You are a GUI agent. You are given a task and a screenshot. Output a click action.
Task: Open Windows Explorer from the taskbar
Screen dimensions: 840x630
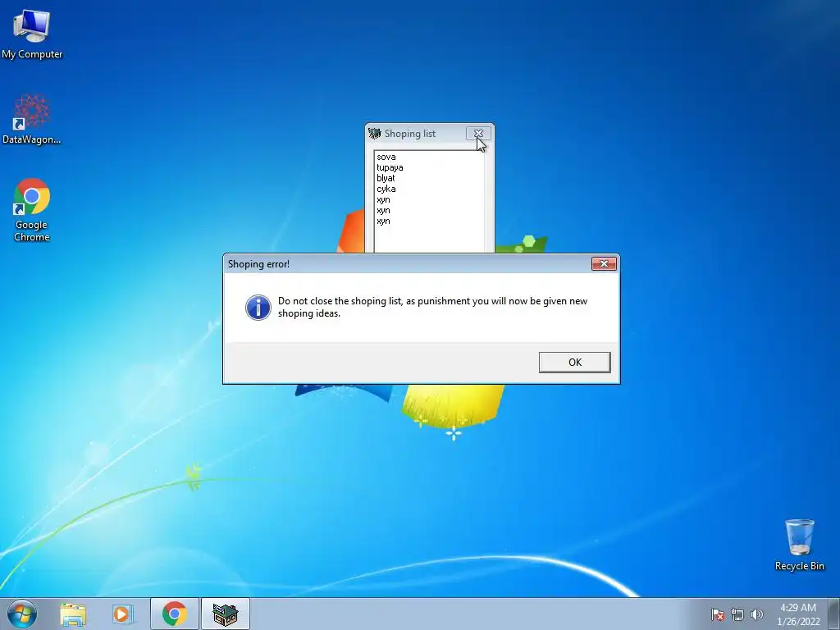tap(73, 614)
